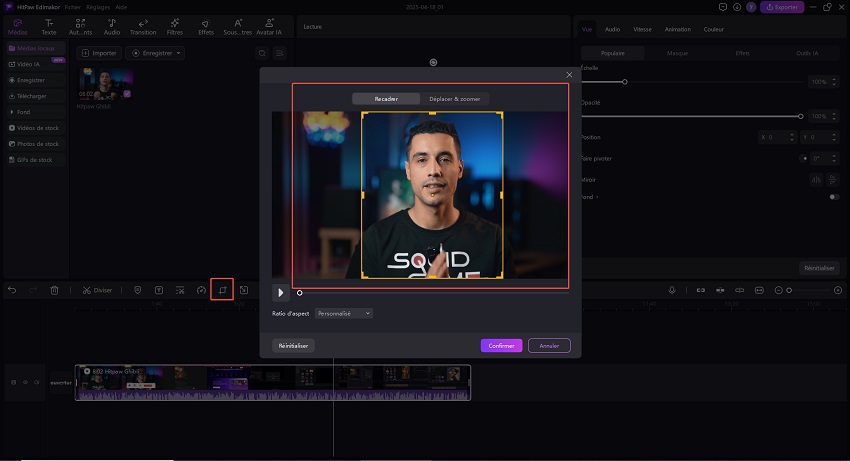Open the Filtres panel

[x=175, y=27]
